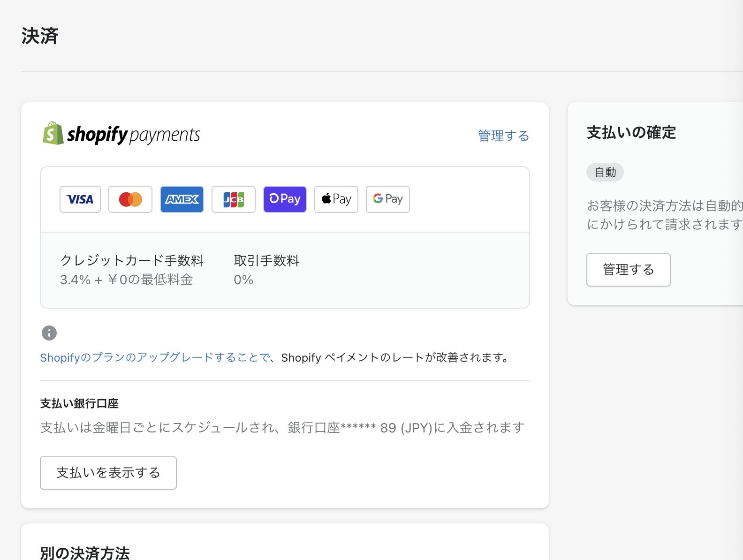Click the 決済 page title
Screen dimensions: 743x560
pyautogui.click(x=40, y=36)
